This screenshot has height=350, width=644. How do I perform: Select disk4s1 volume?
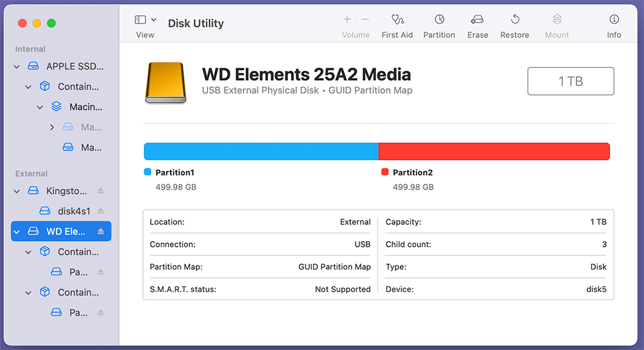click(x=64, y=211)
